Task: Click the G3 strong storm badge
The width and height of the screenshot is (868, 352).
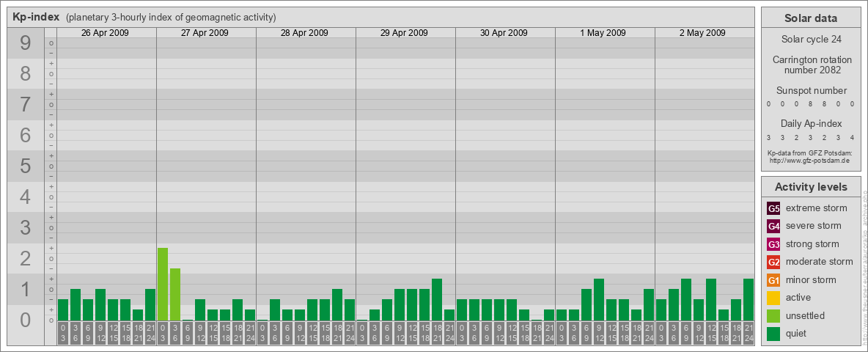Action: click(773, 244)
